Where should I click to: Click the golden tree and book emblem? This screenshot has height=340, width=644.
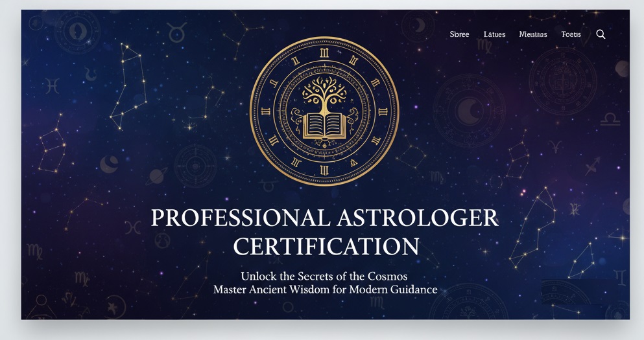324,111
